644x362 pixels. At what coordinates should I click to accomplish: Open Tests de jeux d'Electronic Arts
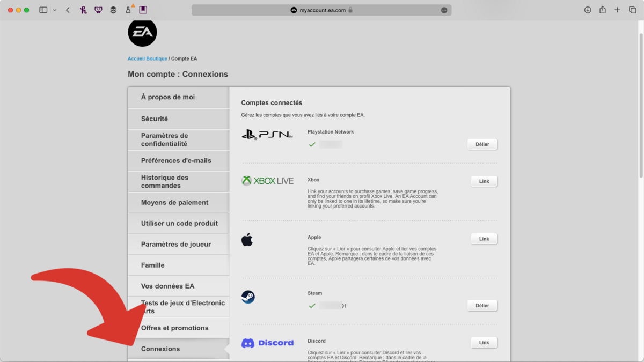(179, 307)
